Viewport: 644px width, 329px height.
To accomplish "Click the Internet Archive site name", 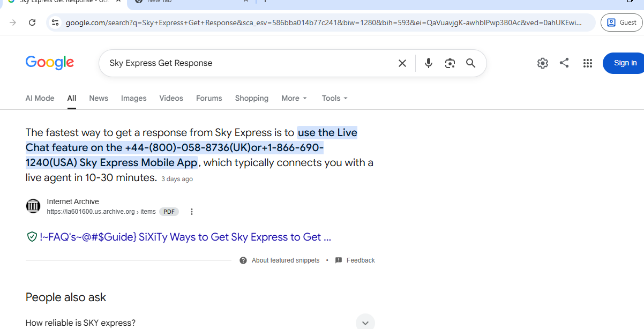I will pyautogui.click(x=73, y=202).
